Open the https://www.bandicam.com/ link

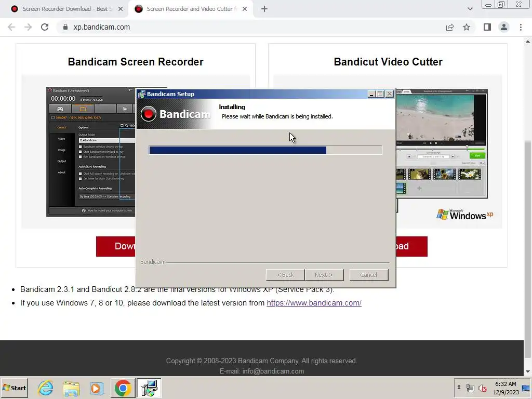click(314, 303)
